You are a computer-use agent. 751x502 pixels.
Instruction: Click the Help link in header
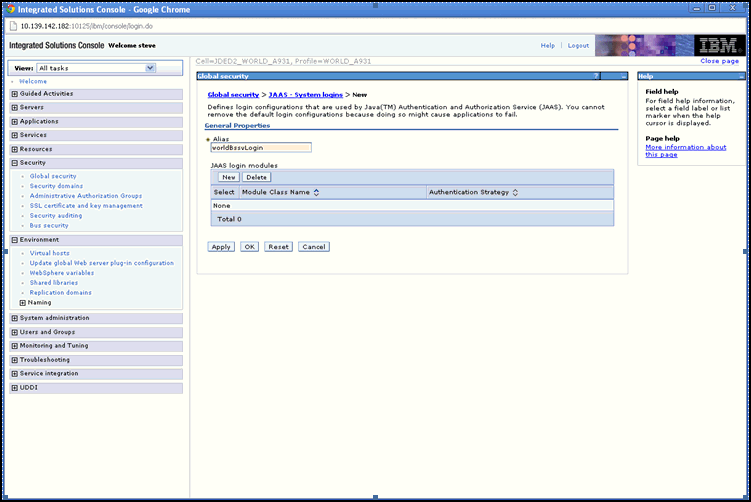(x=547, y=46)
